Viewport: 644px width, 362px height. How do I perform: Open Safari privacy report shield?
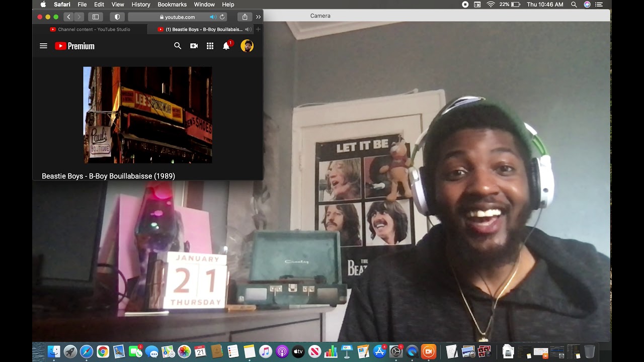[117, 17]
